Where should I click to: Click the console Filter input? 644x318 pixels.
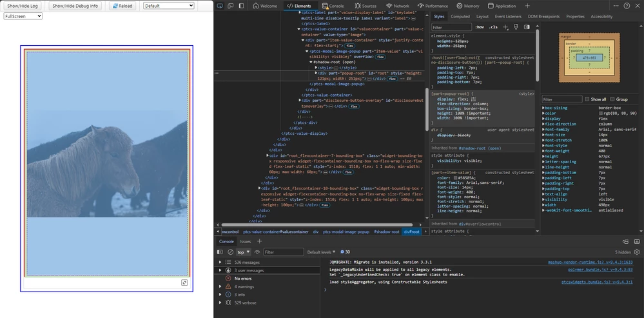coord(284,252)
